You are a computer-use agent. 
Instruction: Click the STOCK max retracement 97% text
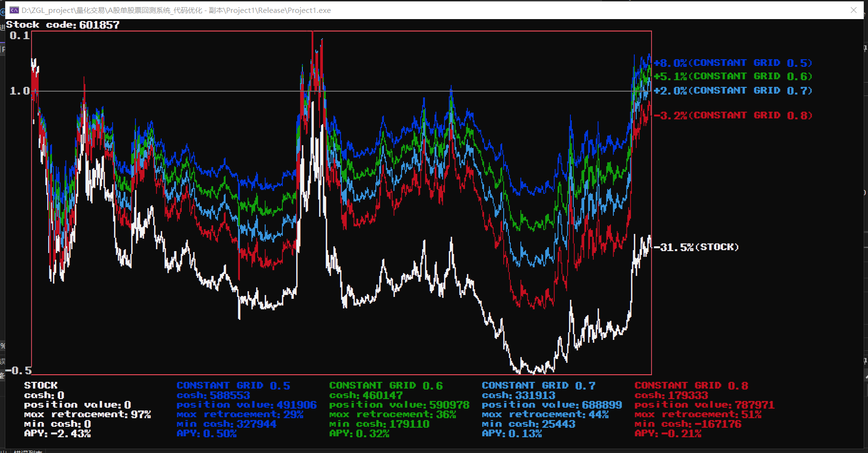(x=87, y=414)
